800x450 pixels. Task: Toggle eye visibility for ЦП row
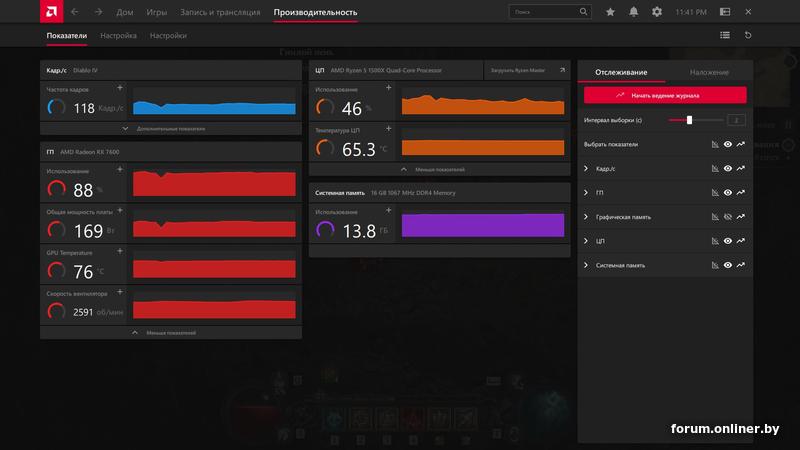pyautogui.click(x=728, y=241)
